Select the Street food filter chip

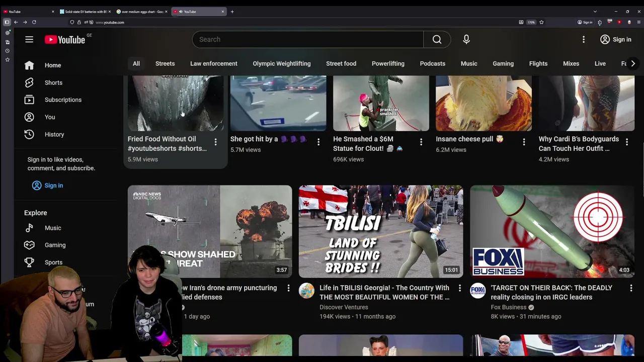tap(341, 63)
